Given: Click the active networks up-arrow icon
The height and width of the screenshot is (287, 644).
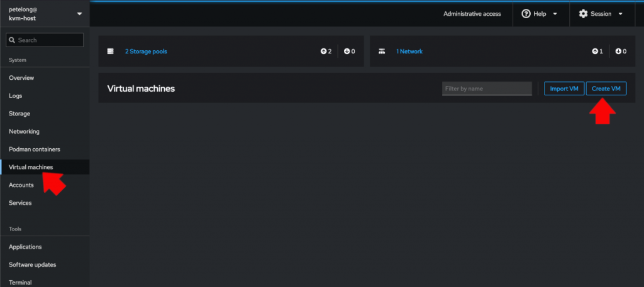Looking at the screenshot, I should (x=594, y=51).
